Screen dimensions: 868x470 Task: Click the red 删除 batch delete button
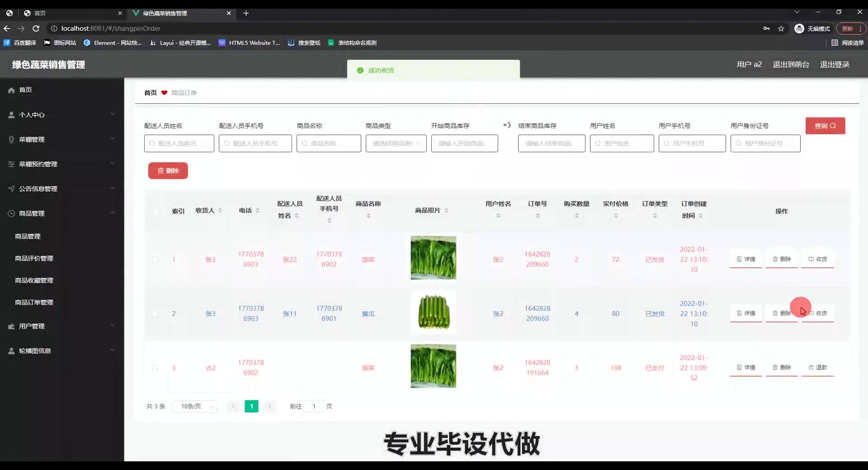coord(168,170)
